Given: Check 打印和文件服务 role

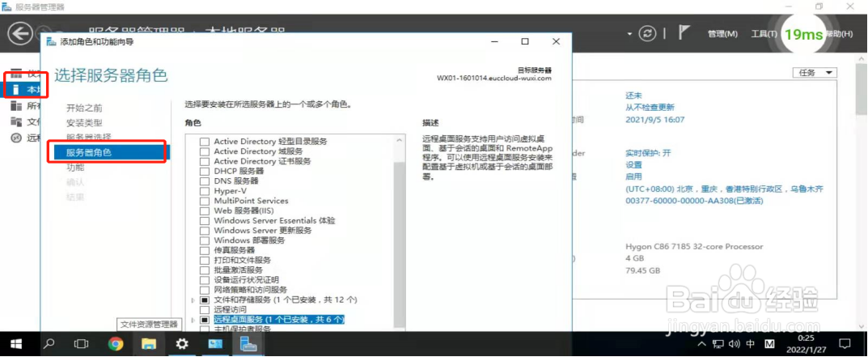Looking at the screenshot, I should click(x=205, y=260).
